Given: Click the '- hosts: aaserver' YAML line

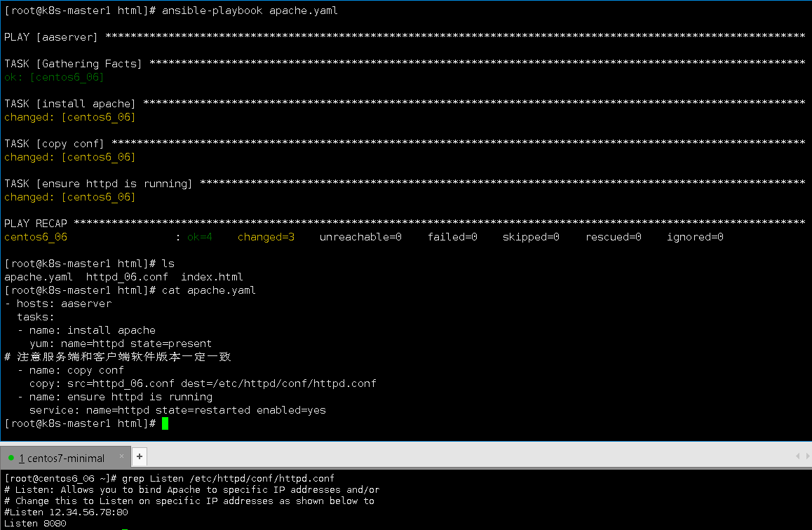Looking at the screenshot, I should pos(58,304).
